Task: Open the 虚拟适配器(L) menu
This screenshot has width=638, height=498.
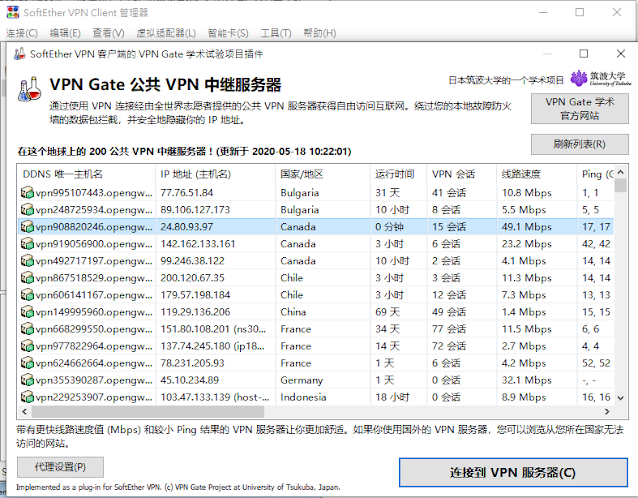Action: tap(166, 33)
